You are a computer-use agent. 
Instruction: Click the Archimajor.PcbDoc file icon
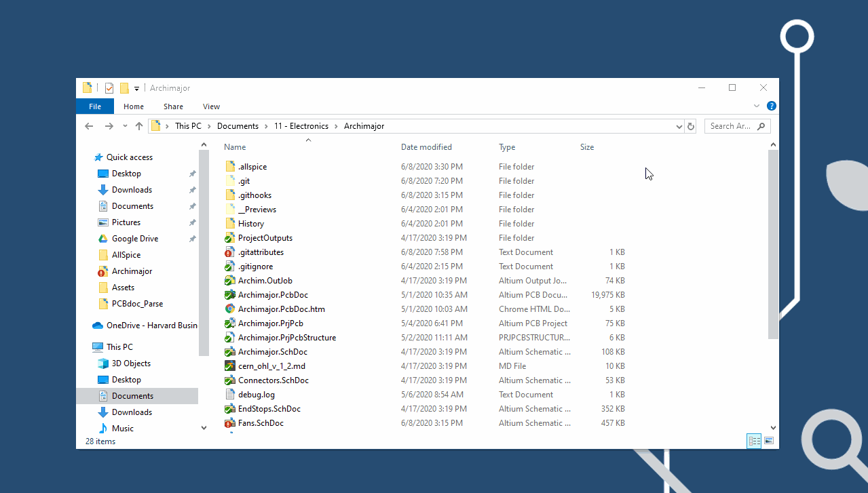coord(230,295)
